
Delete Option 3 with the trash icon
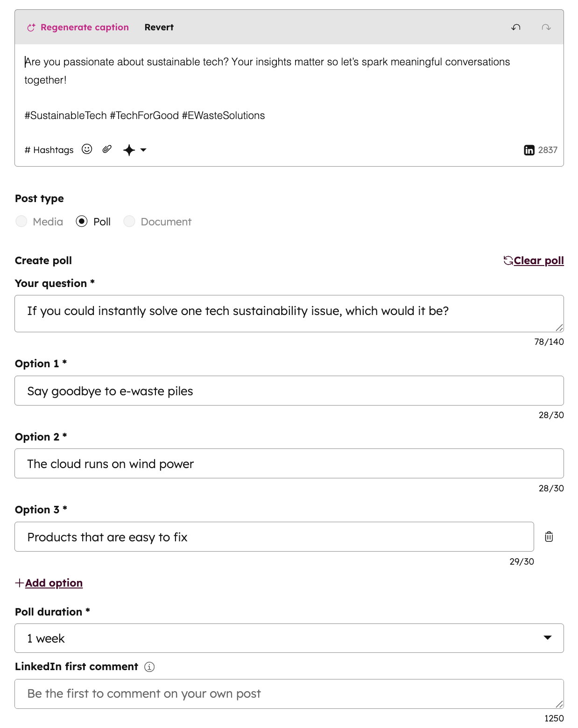tap(549, 536)
